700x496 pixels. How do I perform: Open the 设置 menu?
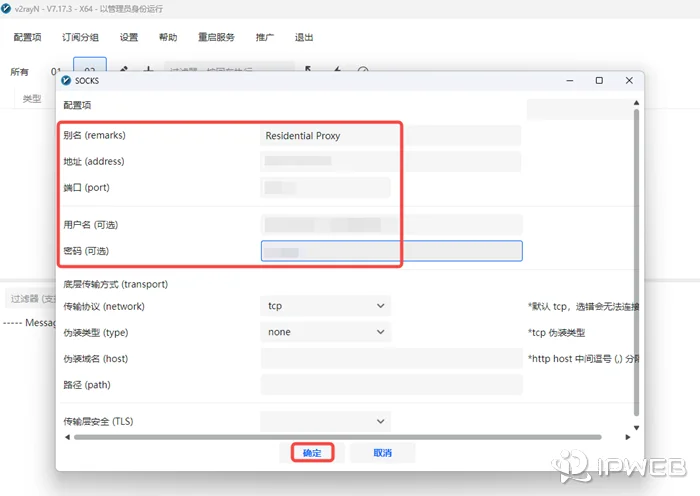click(x=129, y=37)
